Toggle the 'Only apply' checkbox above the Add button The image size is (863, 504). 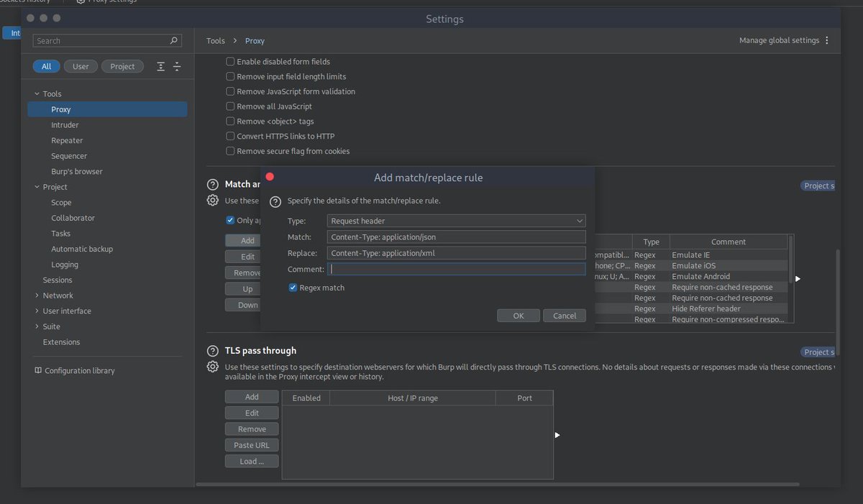tap(230, 220)
